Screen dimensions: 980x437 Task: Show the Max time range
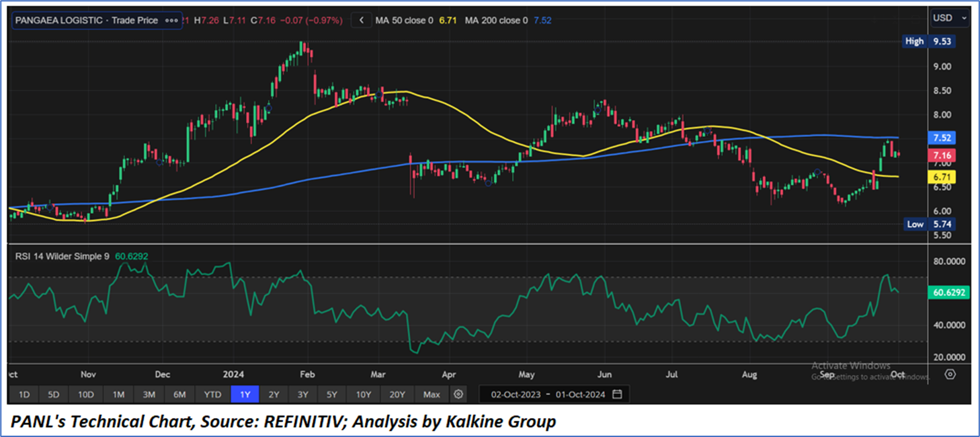click(432, 394)
